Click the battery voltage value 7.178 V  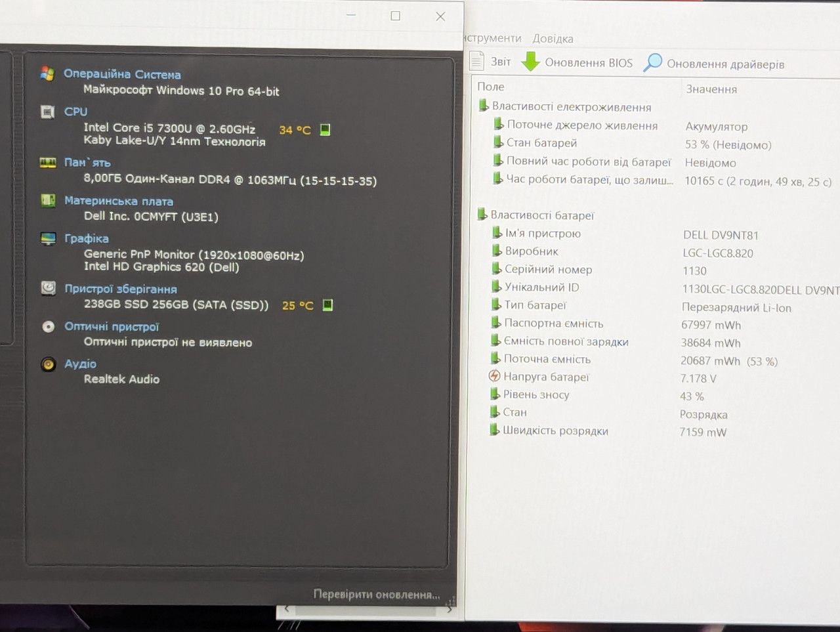click(698, 379)
